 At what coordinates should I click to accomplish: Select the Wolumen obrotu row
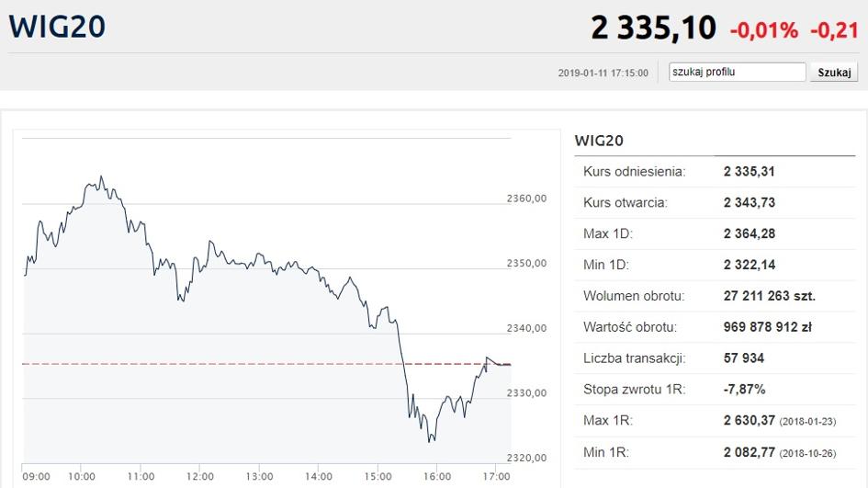click(714, 297)
